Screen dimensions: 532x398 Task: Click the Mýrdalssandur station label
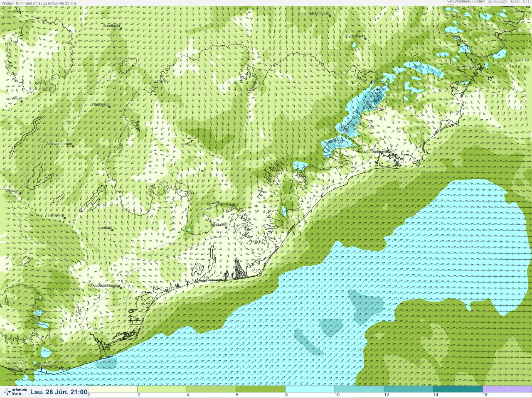click(x=46, y=366)
